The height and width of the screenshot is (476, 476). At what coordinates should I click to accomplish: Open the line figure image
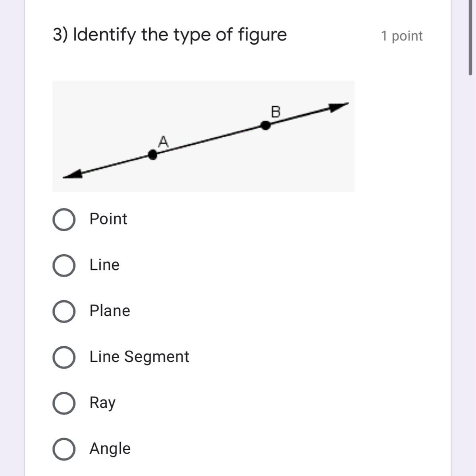pos(203,136)
